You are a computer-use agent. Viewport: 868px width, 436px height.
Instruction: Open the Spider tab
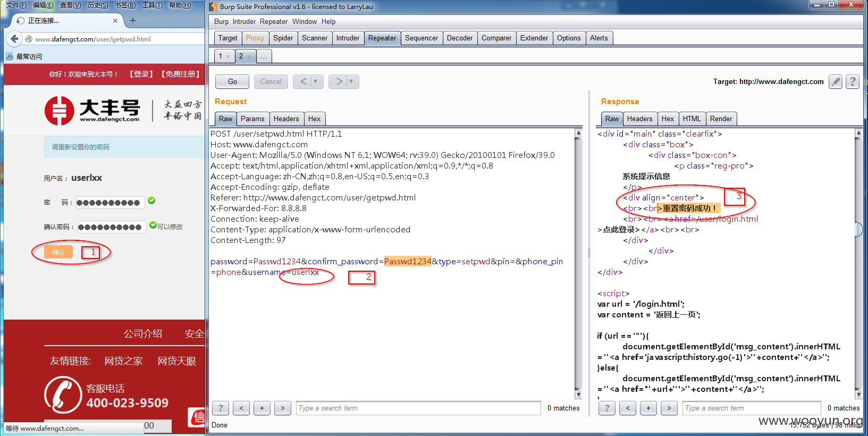coord(283,38)
